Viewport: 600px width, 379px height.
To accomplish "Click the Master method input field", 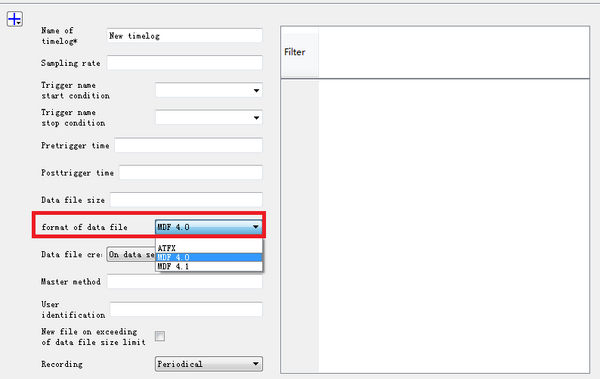I will click(184, 281).
